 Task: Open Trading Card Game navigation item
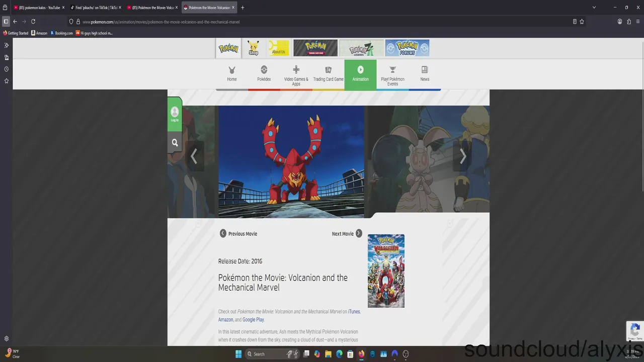click(329, 74)
